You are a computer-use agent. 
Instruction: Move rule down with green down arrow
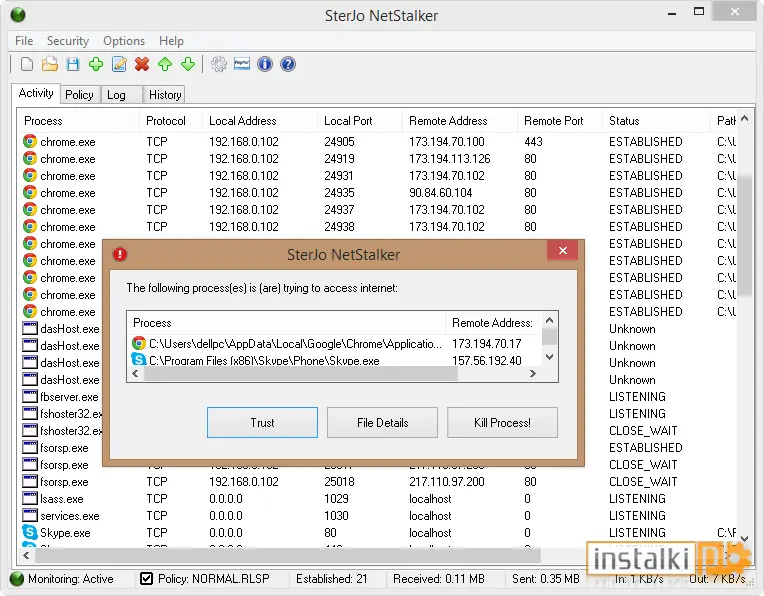[x=188, y=64]
